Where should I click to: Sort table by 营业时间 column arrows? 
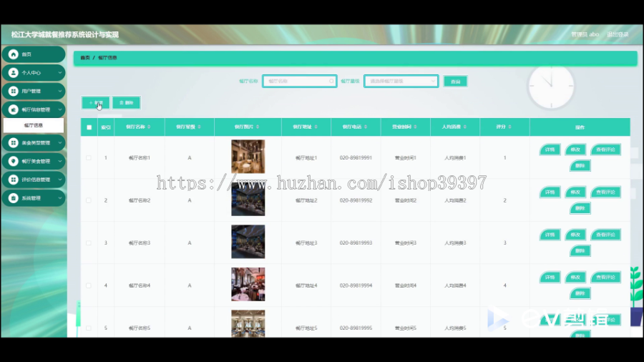click(415, 127)
